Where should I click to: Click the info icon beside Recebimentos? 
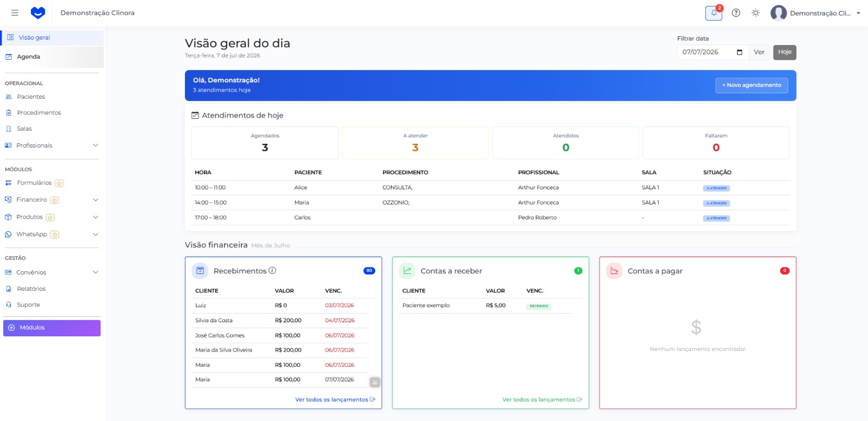click(x=272, y=270)
